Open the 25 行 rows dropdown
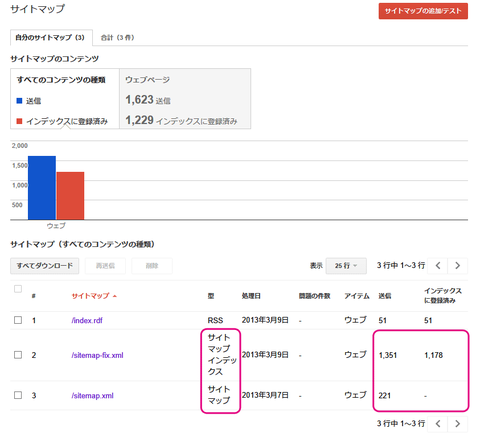 [x=346, y=266]
